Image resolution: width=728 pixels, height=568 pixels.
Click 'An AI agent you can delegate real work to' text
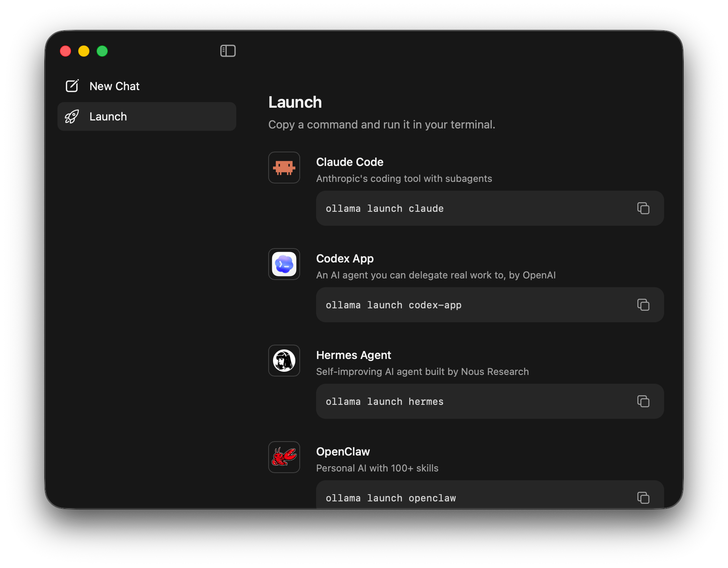click(410, 275)
